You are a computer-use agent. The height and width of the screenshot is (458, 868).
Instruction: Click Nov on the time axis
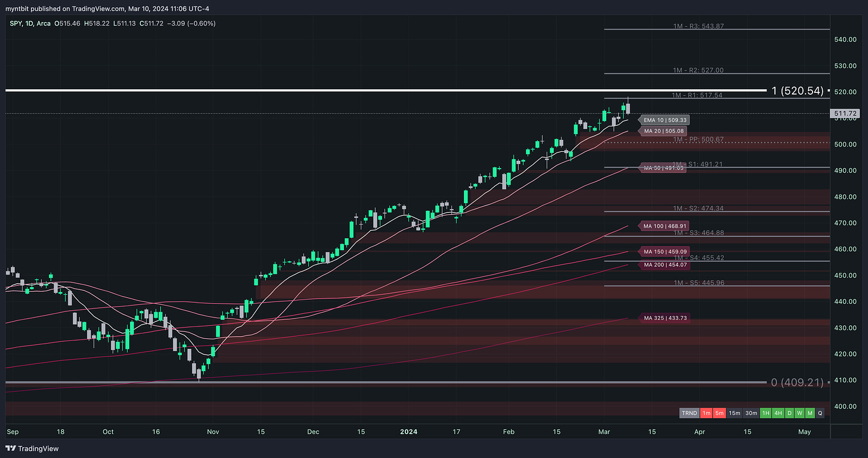tap(212, 431)
